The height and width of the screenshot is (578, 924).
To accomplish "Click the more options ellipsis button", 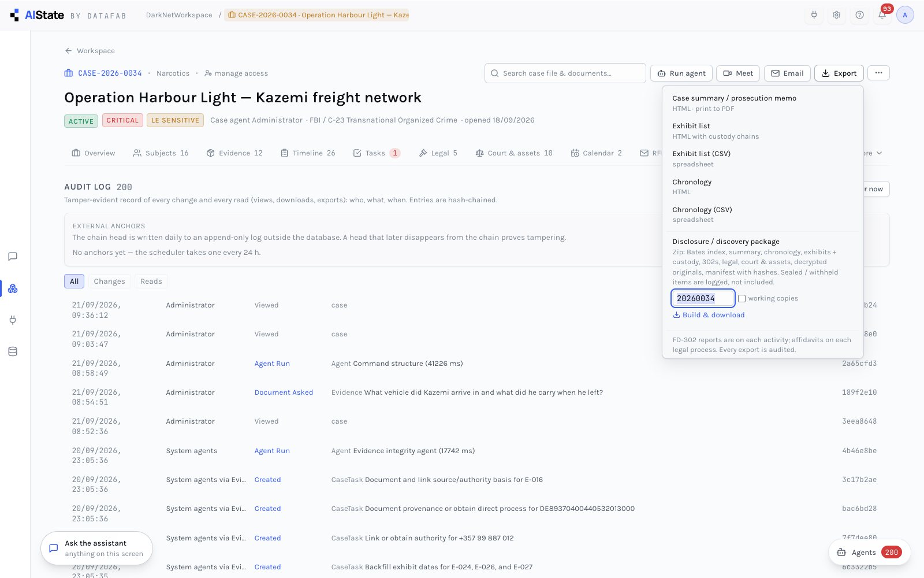I will coord(878,73).
